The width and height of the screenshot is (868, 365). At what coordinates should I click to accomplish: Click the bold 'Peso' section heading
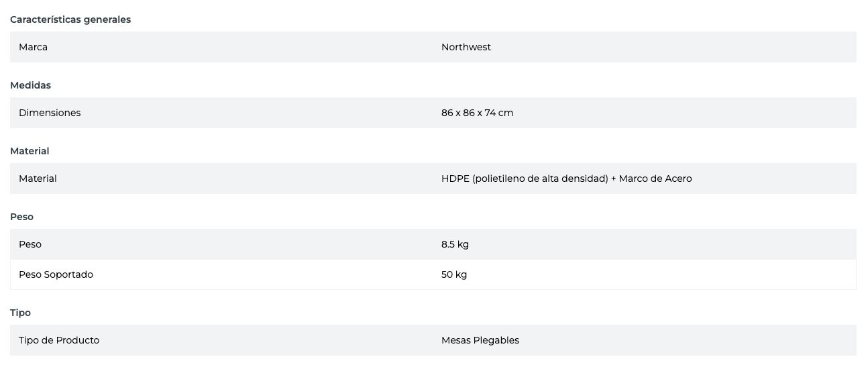(21, 217)
